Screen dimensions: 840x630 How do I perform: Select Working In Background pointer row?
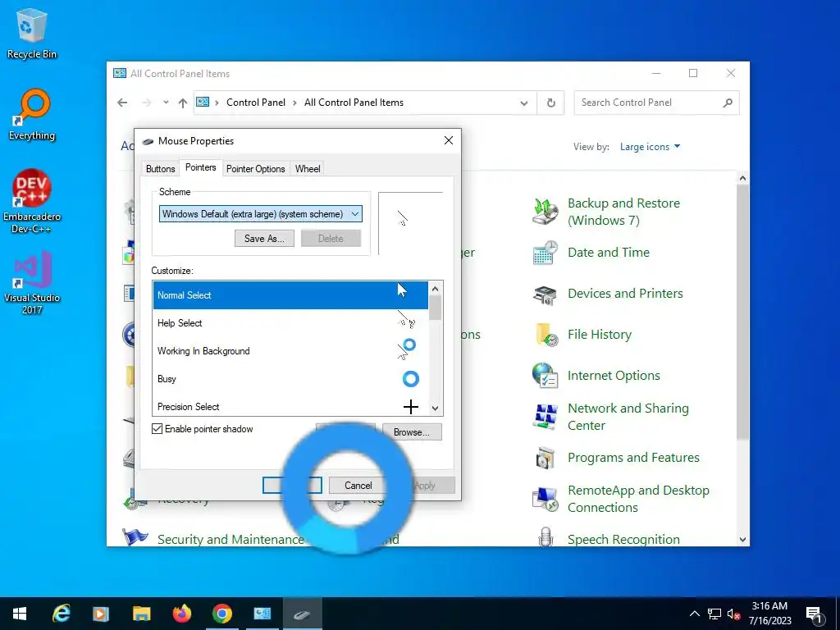click(x=290, y=351)
